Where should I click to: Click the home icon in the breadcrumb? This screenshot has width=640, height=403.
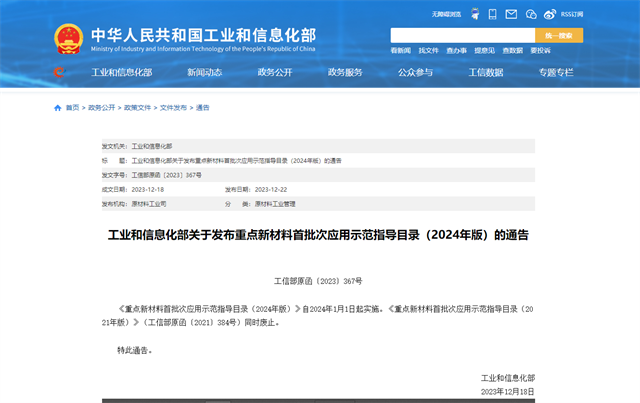point(58,108)
